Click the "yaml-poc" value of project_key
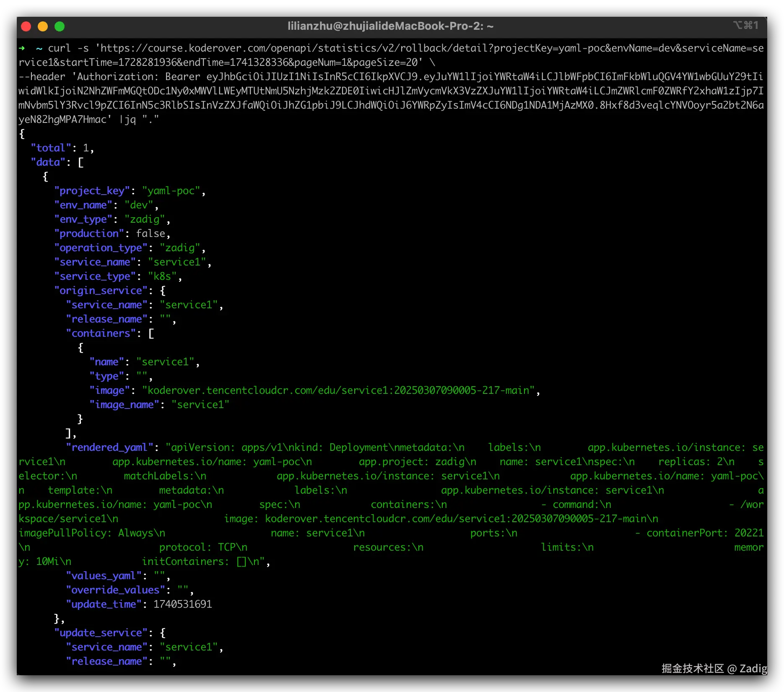This screenshot has height=692, width=784. pos(171,191)
